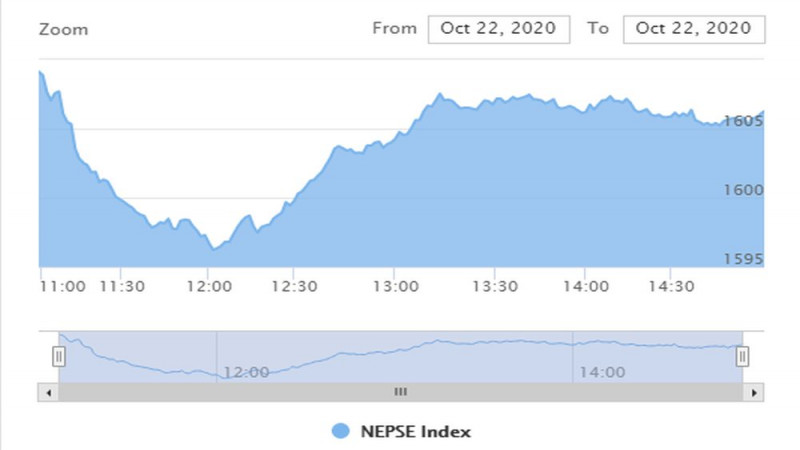This screenshot has height=450, width=800.
Task: Click the 12:00 marker in navigator
Action: (246, 372)
